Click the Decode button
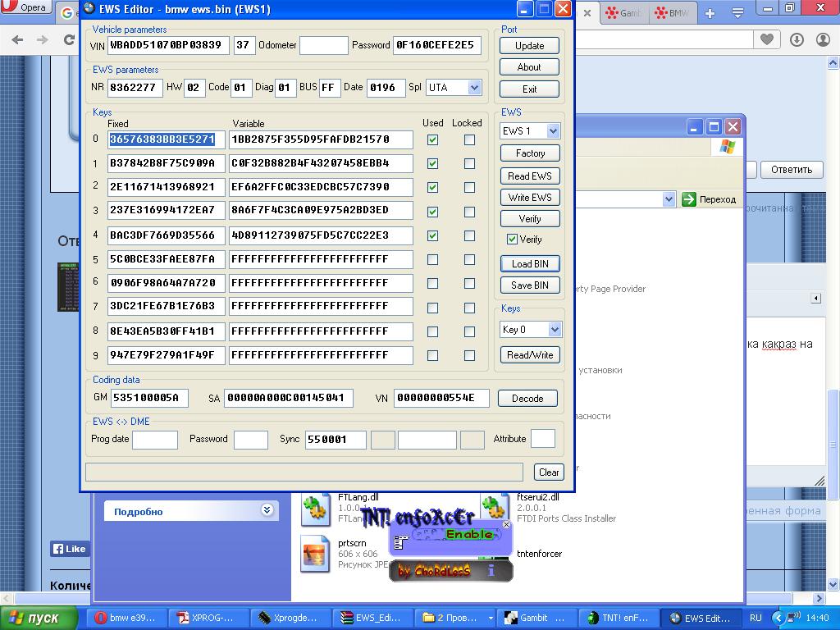840x630 pixels. (x=527, y=398)
